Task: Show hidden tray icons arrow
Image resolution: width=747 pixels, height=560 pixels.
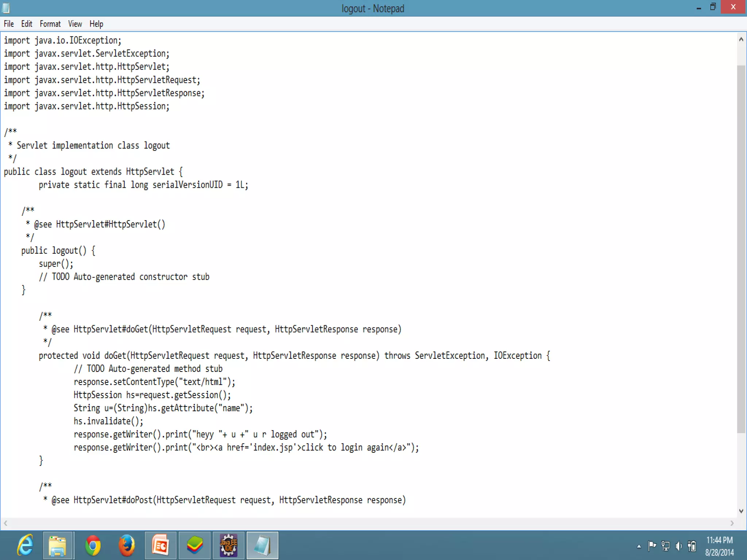Action: coord(639,546)
